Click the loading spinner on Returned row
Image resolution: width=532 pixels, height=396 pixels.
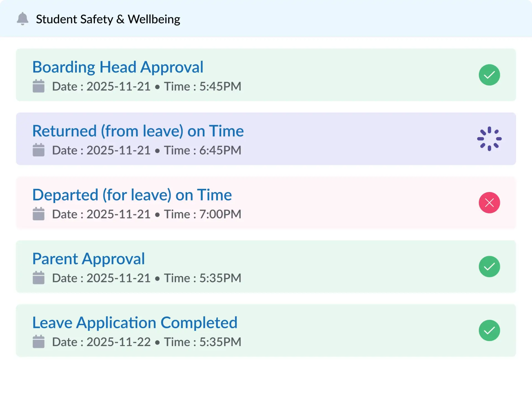pos(489,139)
